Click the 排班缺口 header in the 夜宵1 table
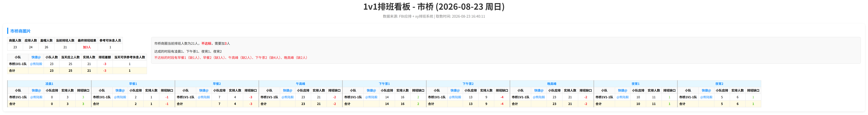 pos(670,91)
